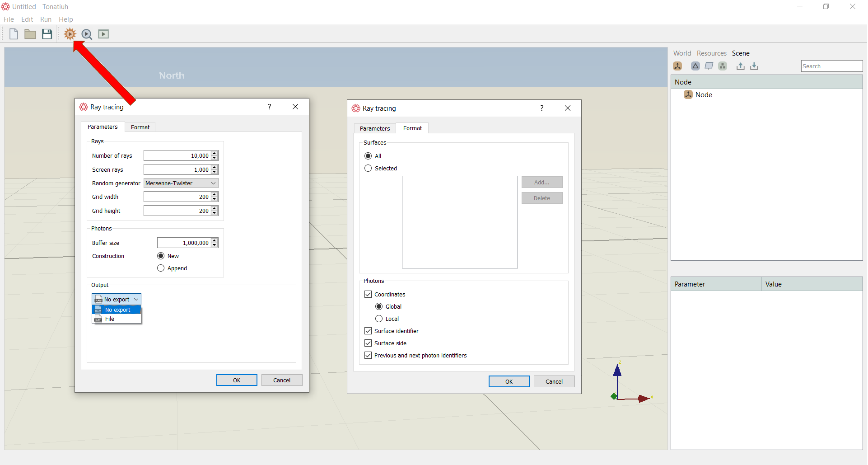Screen dimensions: 868x465
Task: Click the Node tree item icon
Action: [x=688, y=94]
